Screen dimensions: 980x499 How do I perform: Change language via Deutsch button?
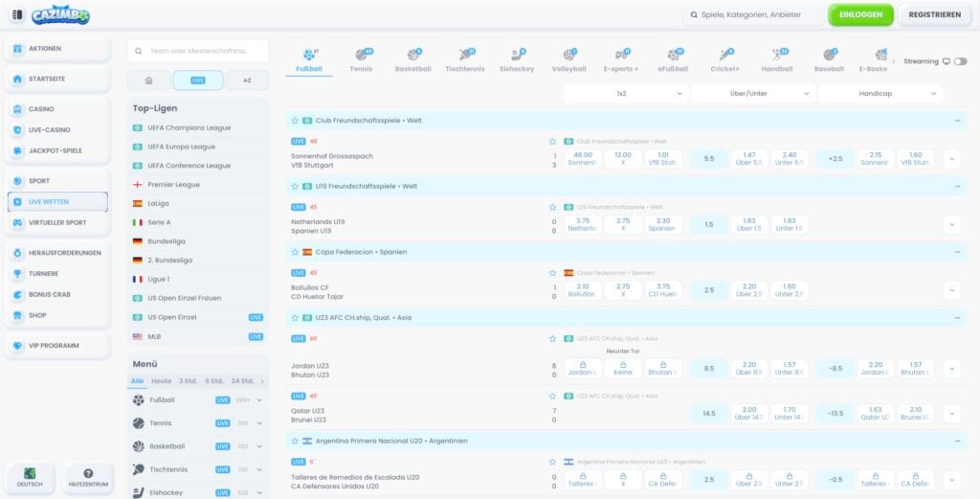(x=30, y=478)
